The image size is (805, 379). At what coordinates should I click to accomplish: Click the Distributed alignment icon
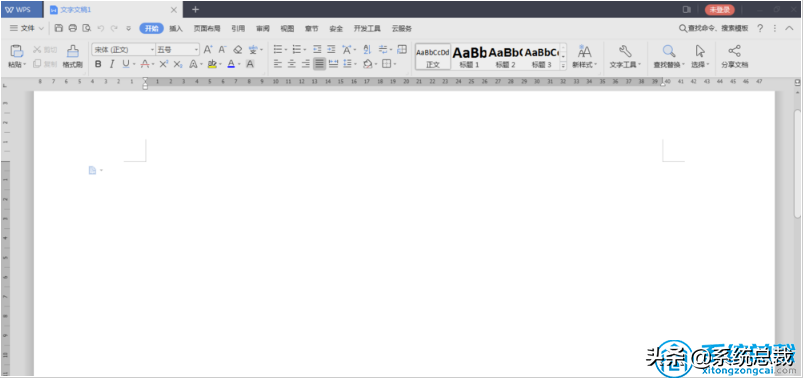pyautogui.click(x=333, y=64)
